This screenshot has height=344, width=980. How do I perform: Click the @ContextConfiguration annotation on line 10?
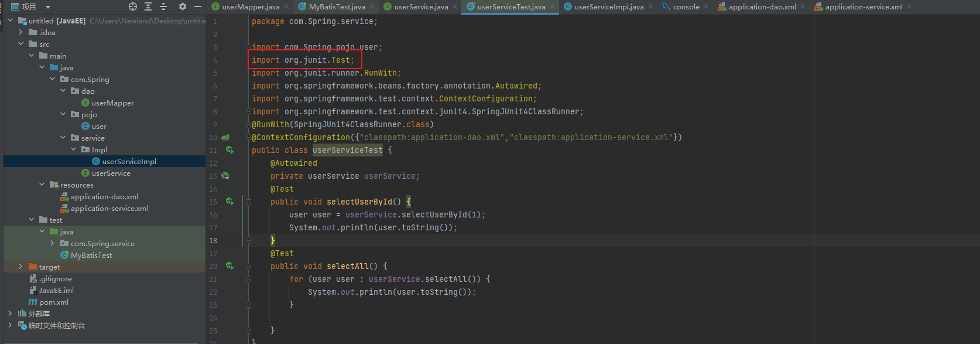[301, 137]
